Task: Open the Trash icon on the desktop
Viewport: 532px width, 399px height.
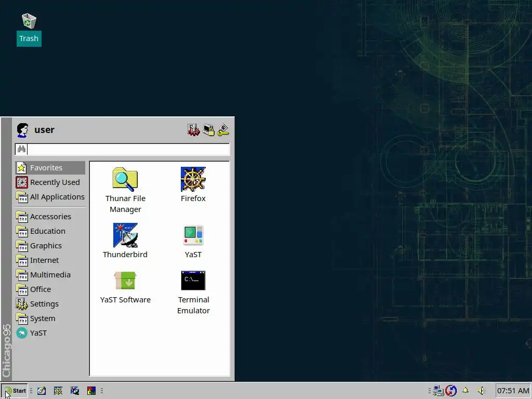Action: tap(29, 29)
